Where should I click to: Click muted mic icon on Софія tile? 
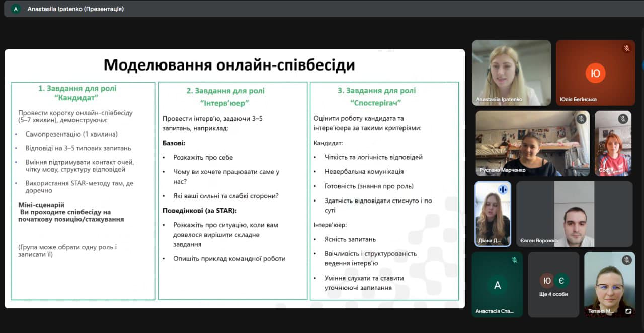click(x=623, y=119)
